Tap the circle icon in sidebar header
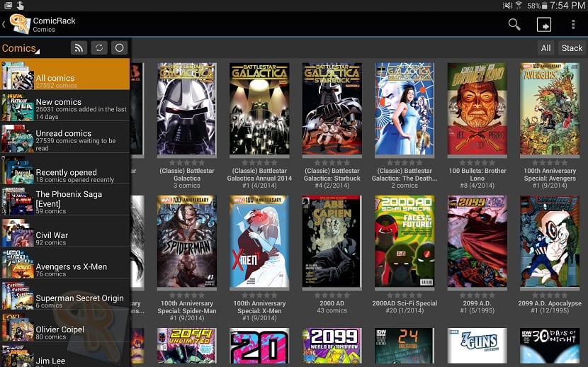588x367 pixels. point(119,48)
